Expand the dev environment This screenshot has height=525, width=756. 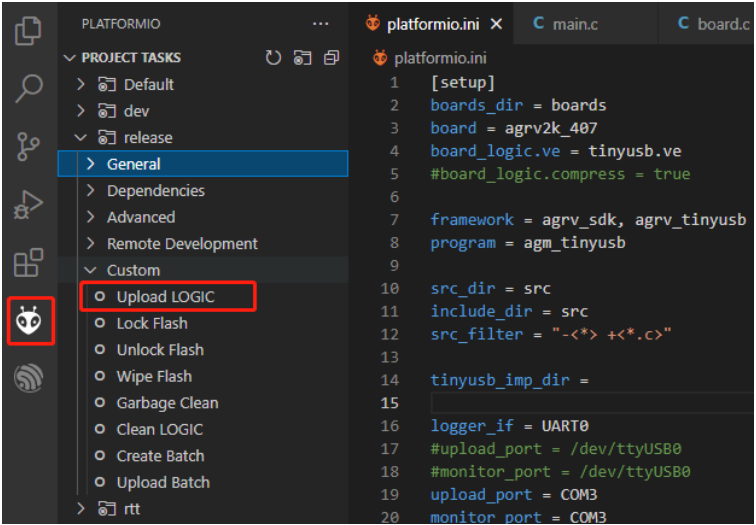81,111
